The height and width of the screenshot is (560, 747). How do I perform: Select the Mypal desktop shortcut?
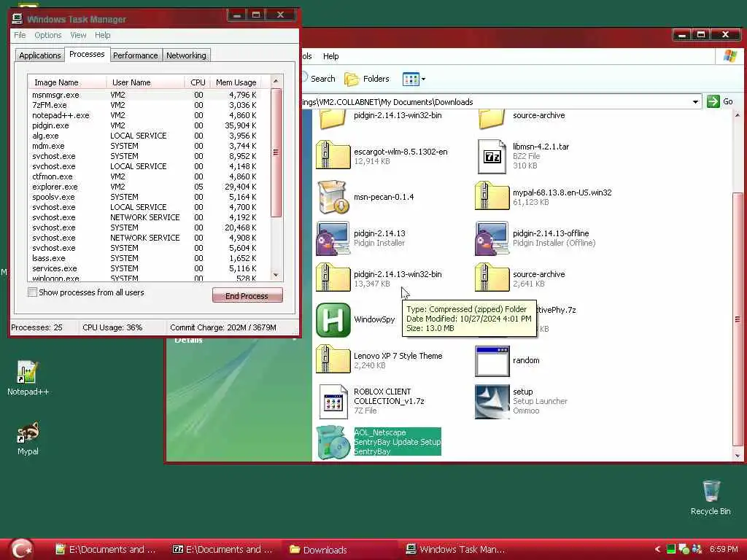pyautogui.click(x=28, y=438)
